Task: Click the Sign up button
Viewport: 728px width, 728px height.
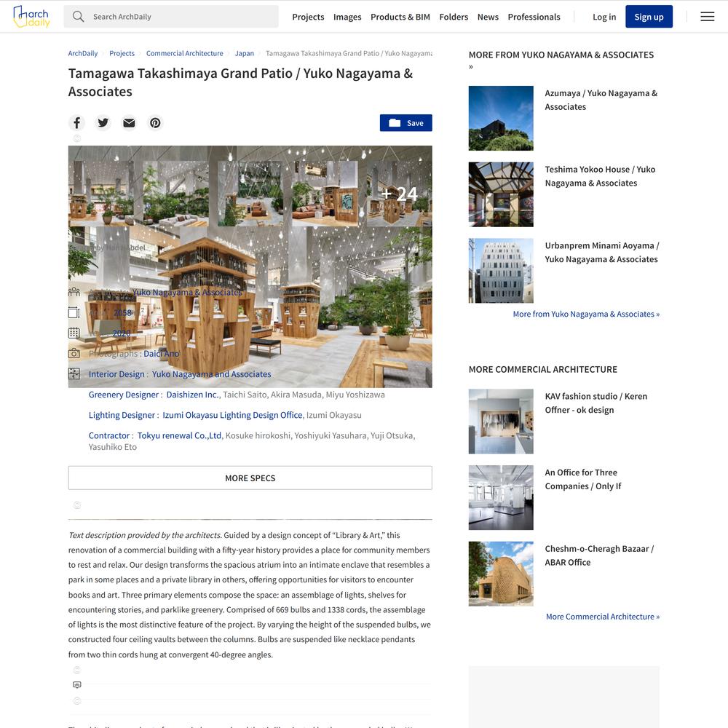Action: (649, 17)
